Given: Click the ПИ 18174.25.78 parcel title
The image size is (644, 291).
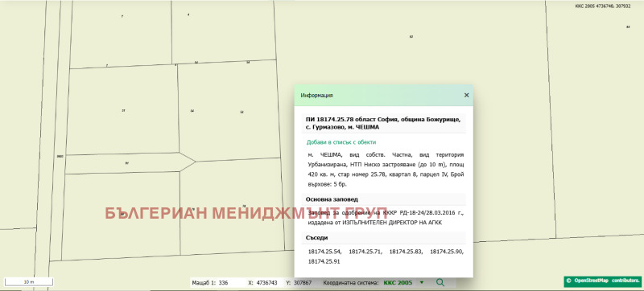Looking at the screenshot, I should (383, 123).
